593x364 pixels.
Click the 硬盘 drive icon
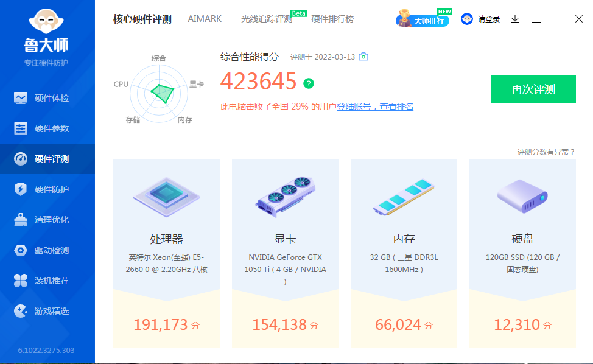coord(522,197)
